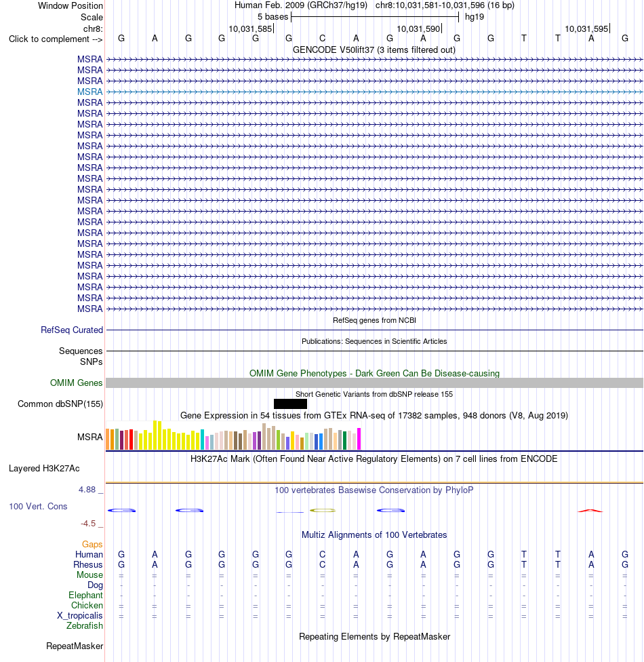Click the magenta last bar in GTEx chart
The width and height of the screenshot is (644, 662).
[x=359, y=439]
